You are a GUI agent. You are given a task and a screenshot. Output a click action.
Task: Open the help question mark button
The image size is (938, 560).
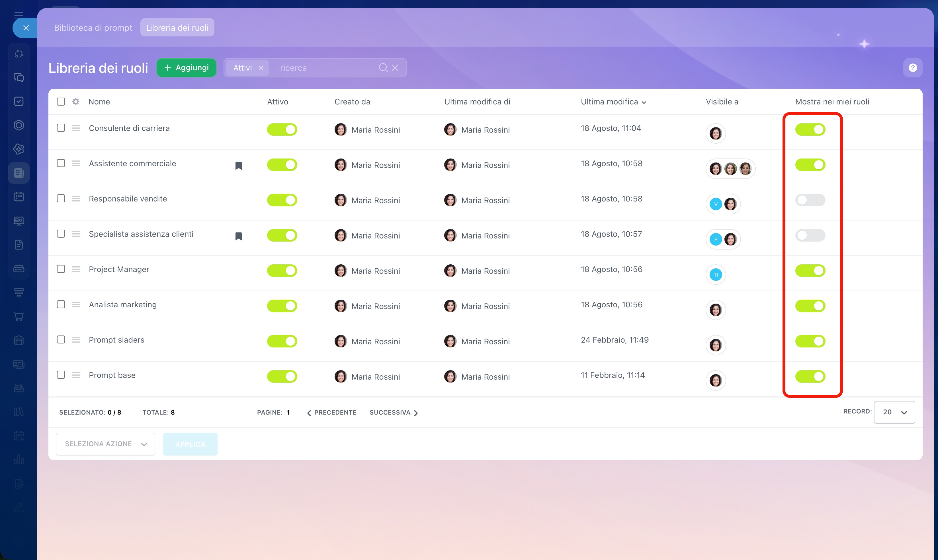(x=913, y=67)
